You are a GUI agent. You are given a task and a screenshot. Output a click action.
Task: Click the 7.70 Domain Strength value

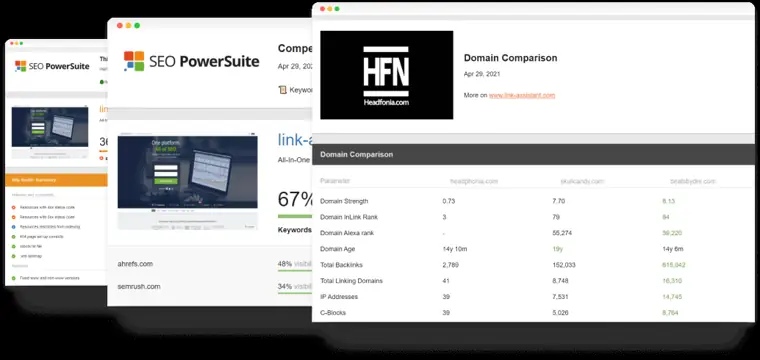pyautogui.click(x=558, y=201)
